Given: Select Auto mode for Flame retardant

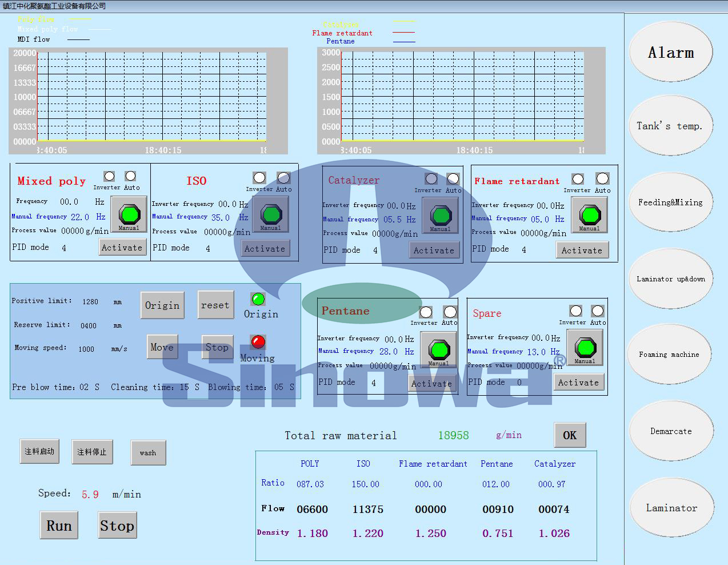Looking at the screenshot, I should pos(602,179).
